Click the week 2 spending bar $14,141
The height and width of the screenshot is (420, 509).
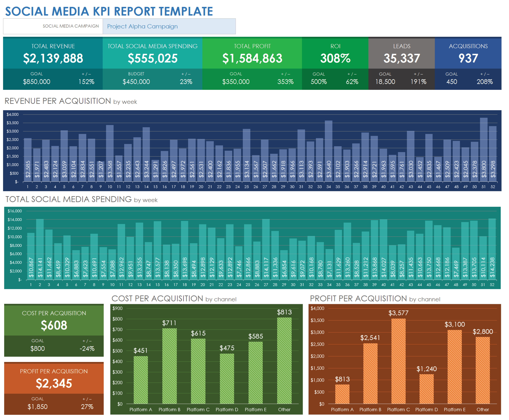pyautogui.click(x=40, y=249)
